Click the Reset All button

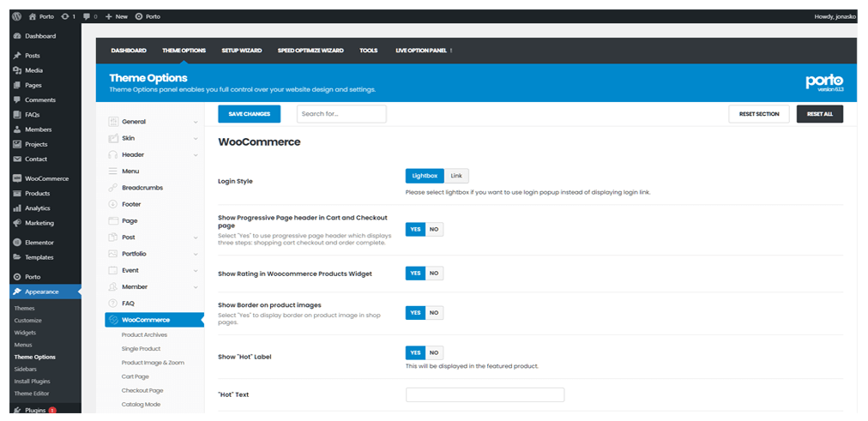coord(820,114)
